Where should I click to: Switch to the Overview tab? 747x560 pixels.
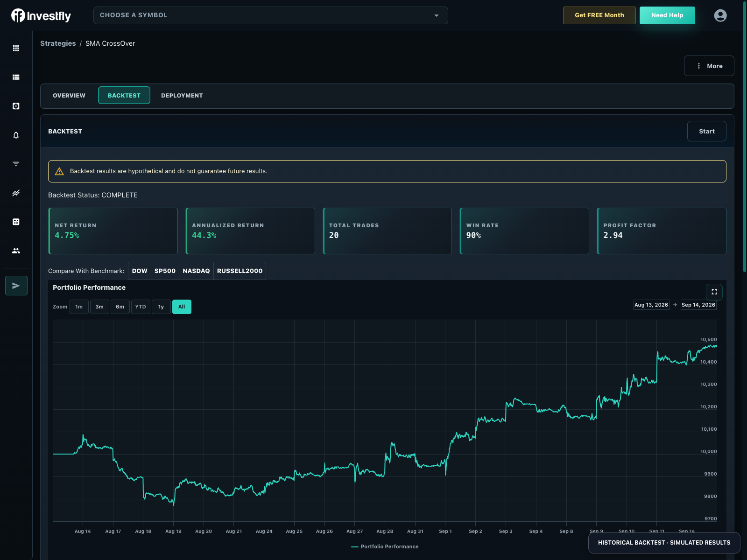click(x=69, y=96)
